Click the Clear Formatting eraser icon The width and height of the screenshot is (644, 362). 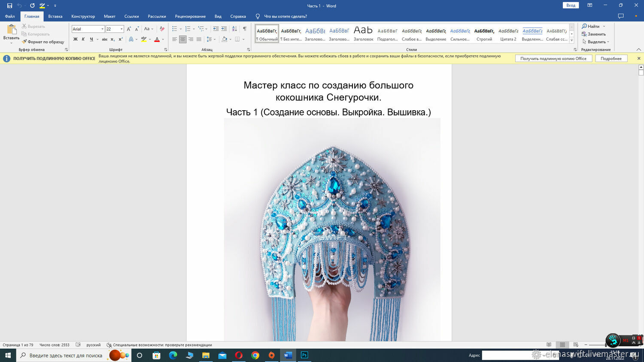(162, 29)
